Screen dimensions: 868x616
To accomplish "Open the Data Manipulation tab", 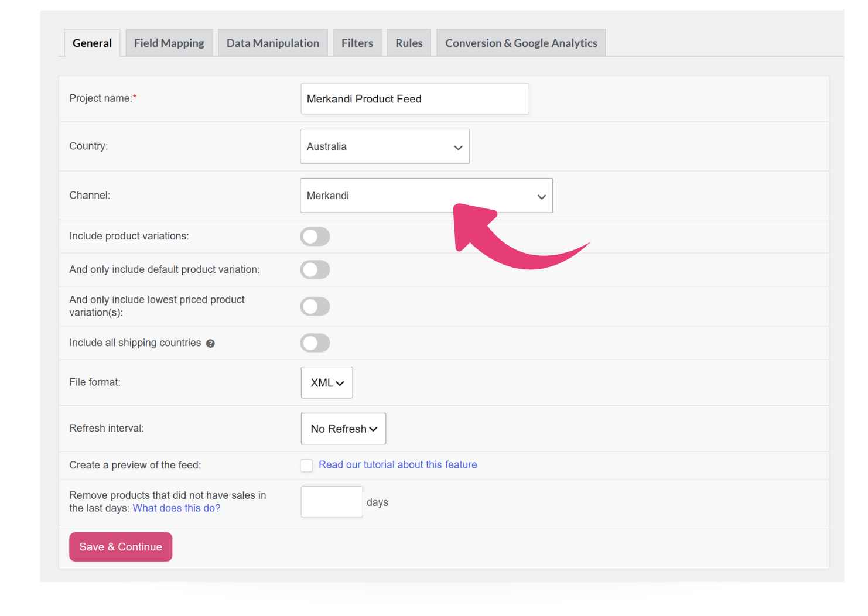I will pos(273,43).
